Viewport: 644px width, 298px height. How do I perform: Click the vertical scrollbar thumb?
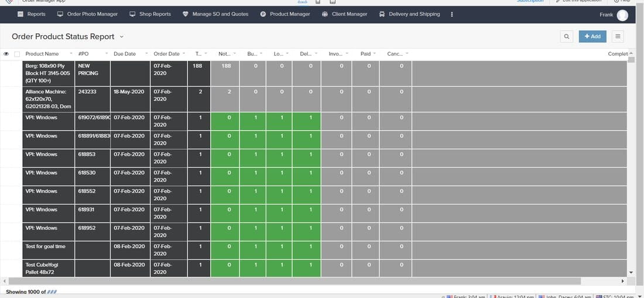(x=631, y=60)
